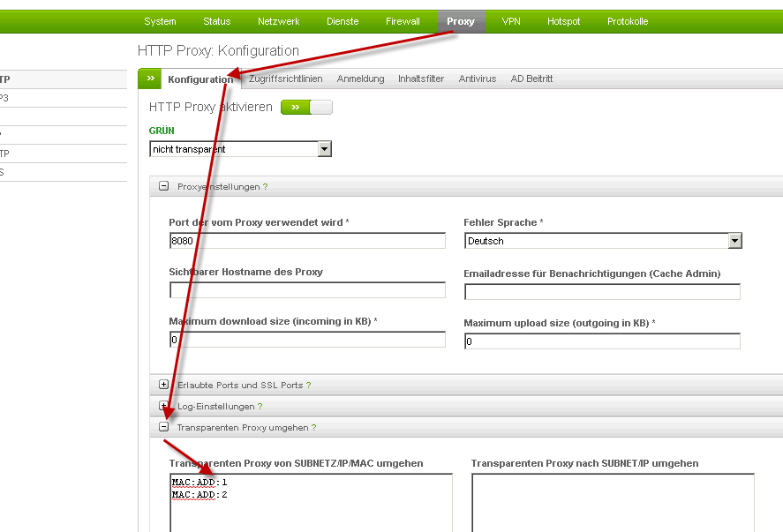Click the green double-arrow icon beside Konfiguration tab
783x532 pixels.
(x=149, y=79)
